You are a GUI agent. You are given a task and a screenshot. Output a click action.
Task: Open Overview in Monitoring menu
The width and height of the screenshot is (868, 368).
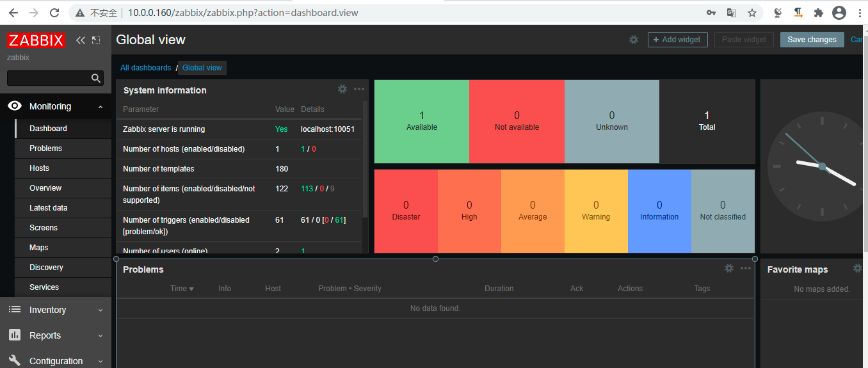point(63,188)
